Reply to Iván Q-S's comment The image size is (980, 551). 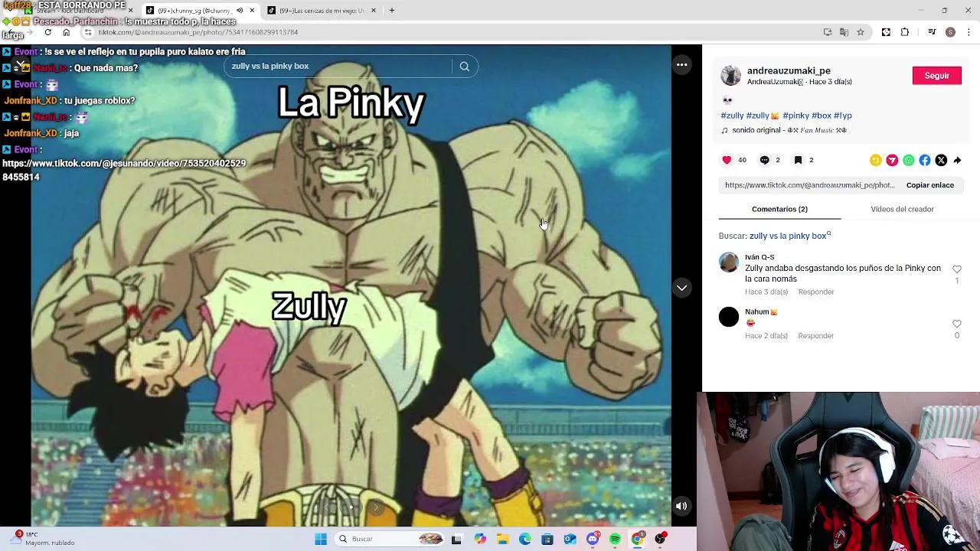click(815, 292)
